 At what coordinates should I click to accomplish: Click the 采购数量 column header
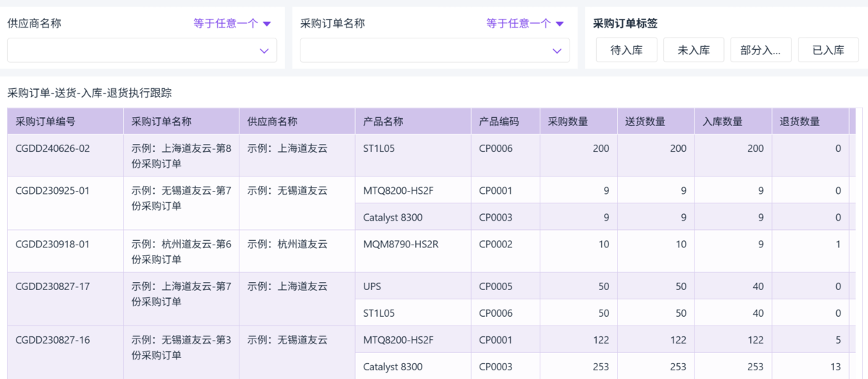(579, 122)
